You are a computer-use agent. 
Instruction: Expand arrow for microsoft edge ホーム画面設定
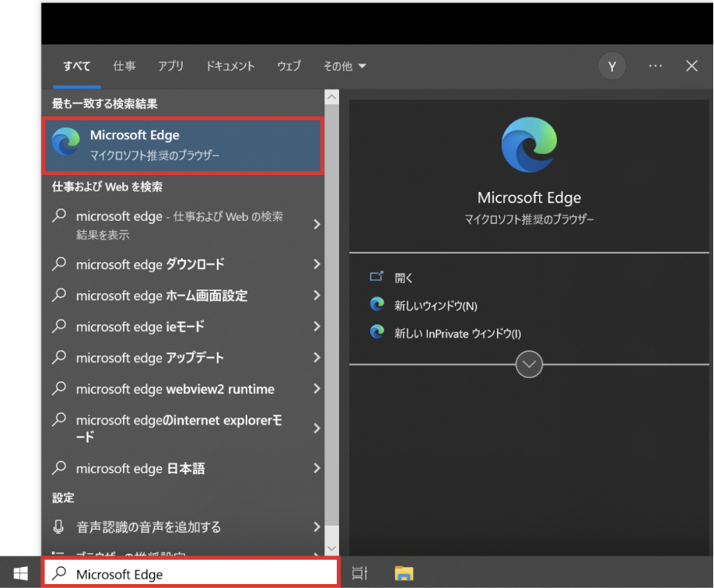(x=317, y=295)
